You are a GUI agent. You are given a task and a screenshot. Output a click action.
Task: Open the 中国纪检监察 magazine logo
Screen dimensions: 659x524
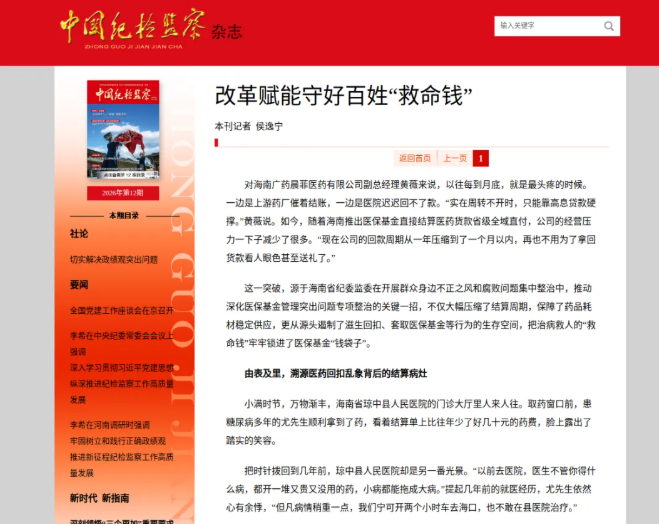(x=133, y=28)
